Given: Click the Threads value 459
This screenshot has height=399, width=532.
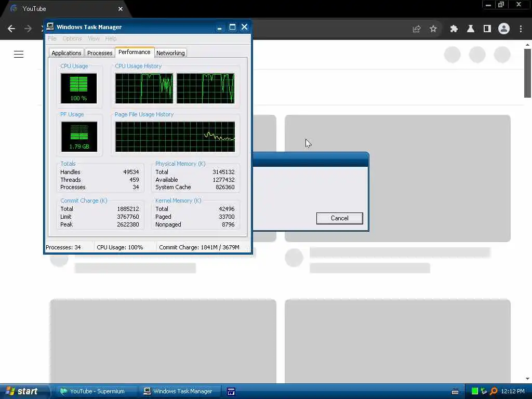Looking at the screenshot, I should click(x=134, y=180).
